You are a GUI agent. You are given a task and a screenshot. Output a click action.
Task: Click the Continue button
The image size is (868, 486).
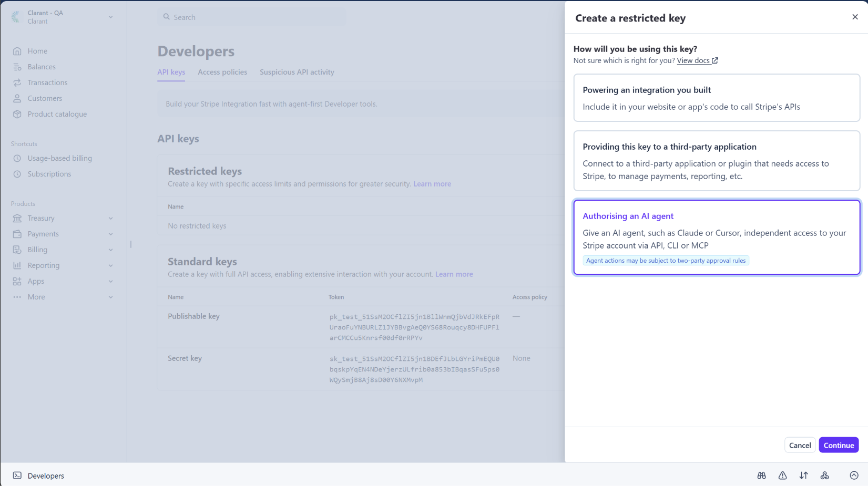point(839,445)
